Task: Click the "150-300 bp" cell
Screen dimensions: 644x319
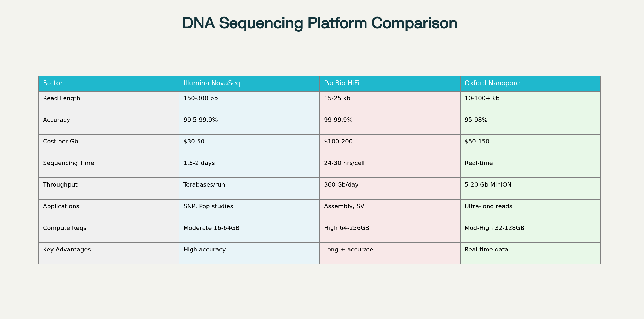Action: (x=201, y=99)
